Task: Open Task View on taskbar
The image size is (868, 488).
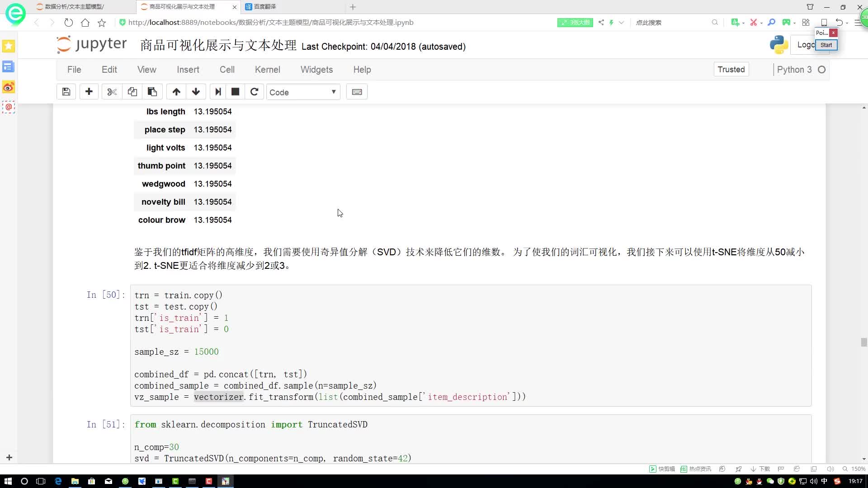Action: pos(41,481)
